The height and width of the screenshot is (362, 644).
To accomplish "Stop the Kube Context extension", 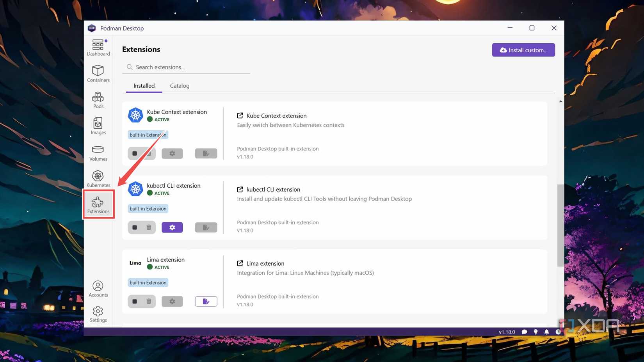I will coord(135,153).
